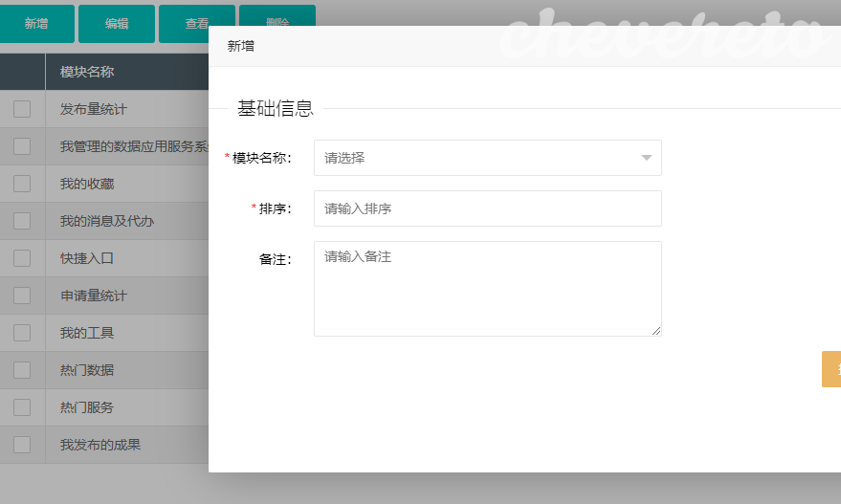Click the 我的收藏 table cell
841x504 pixels.
pyautogui.click(x=127, y=184)
